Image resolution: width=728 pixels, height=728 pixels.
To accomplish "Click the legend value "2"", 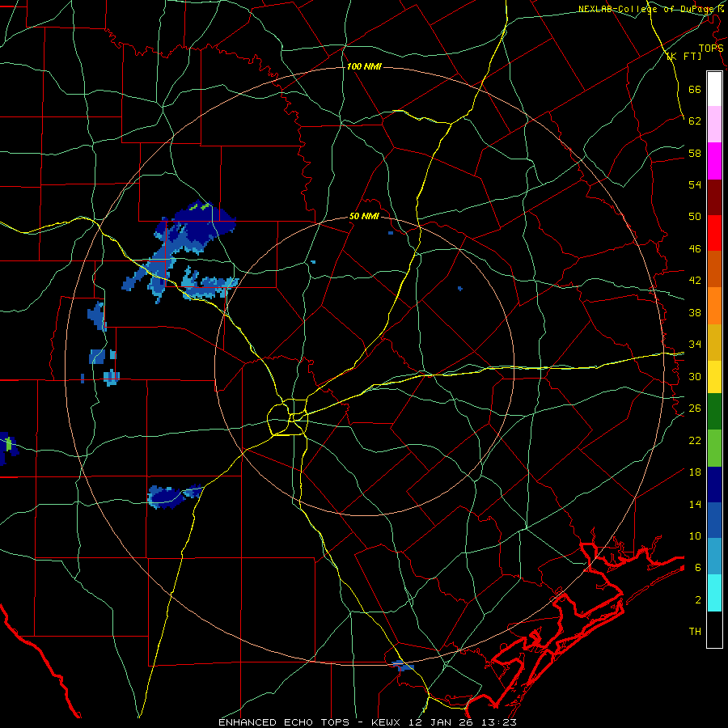I will (x=698, y=600).
